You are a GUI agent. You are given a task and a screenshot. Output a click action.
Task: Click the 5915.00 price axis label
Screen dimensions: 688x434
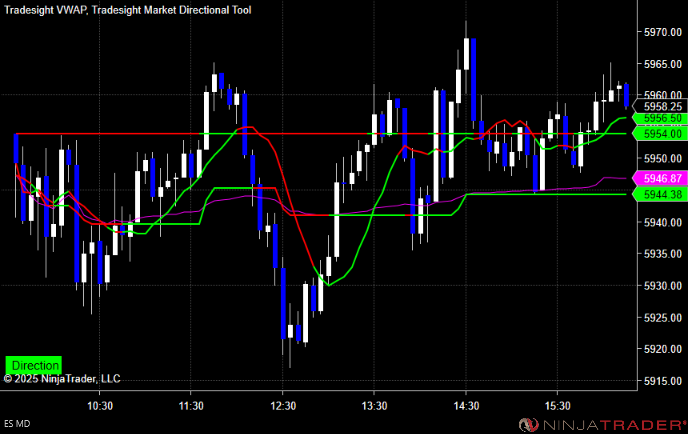(x=663, y=381)
